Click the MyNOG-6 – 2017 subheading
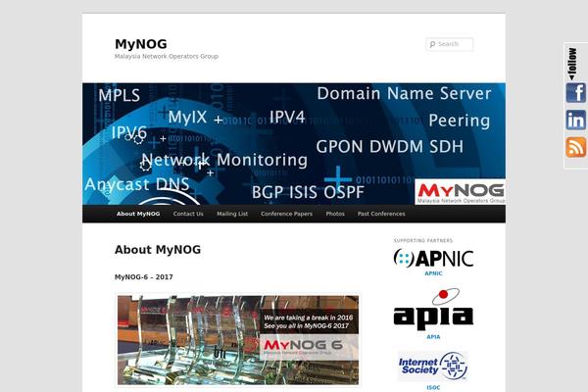 (x=144, y=277)
